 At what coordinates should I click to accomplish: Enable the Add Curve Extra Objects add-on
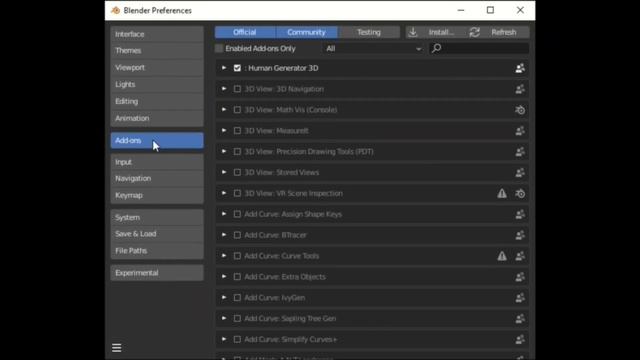coord(237,277)
